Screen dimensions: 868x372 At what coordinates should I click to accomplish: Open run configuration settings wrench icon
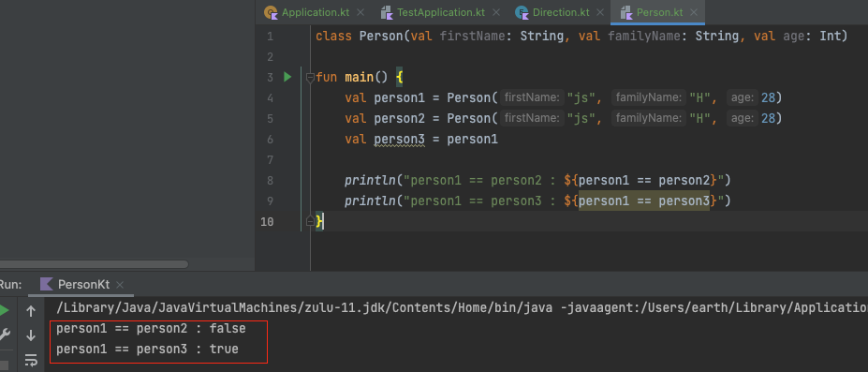[5, 335]
